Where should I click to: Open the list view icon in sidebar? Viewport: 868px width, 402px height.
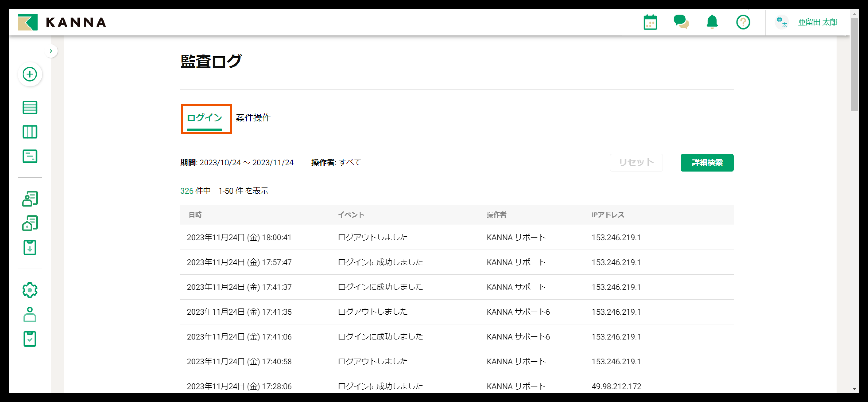click(30, 107)
